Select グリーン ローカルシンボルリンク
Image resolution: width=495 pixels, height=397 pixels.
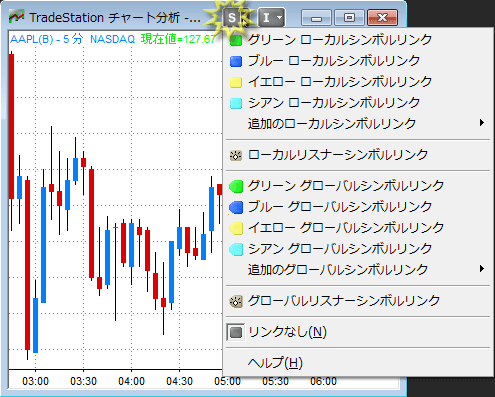point(358,40)
